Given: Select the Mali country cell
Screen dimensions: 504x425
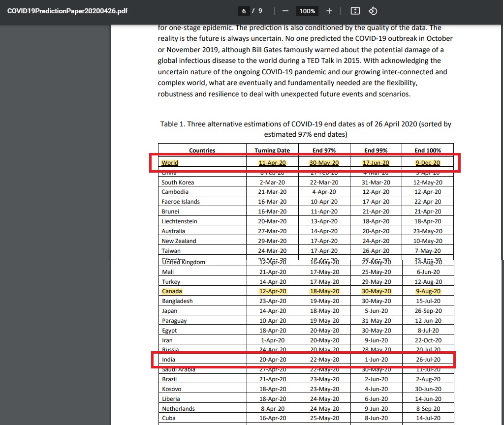Looking at the screenshot, I should (x=168, y=272).
